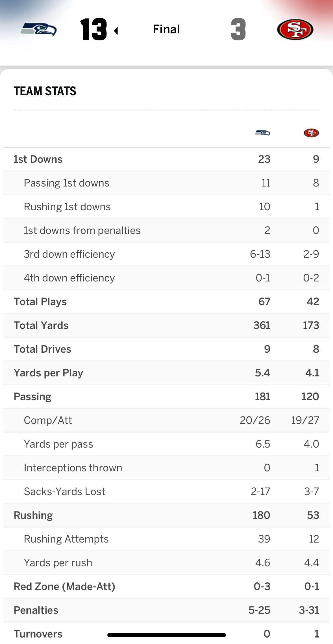Tap the Total Yards row label
333x644 pixels.
click(41, 325)
